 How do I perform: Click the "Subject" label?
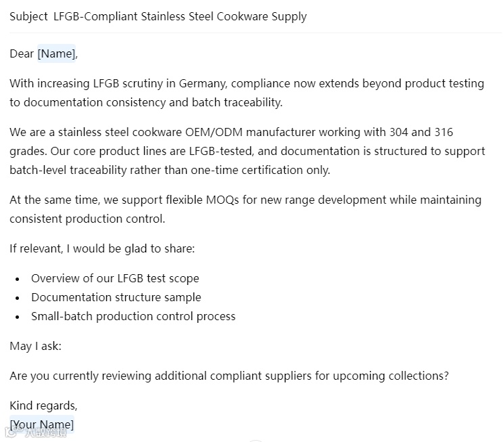(x=28, y=16)
